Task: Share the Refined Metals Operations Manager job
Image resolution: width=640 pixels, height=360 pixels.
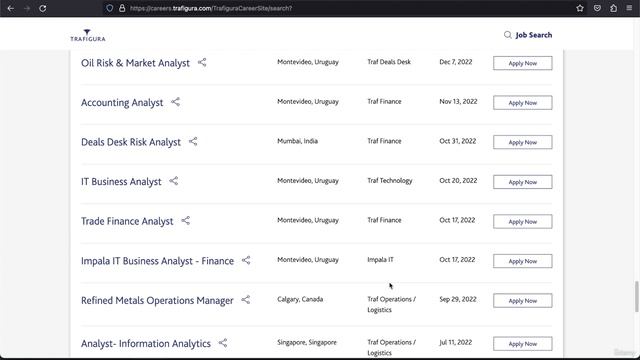Action: coord(246,300)
